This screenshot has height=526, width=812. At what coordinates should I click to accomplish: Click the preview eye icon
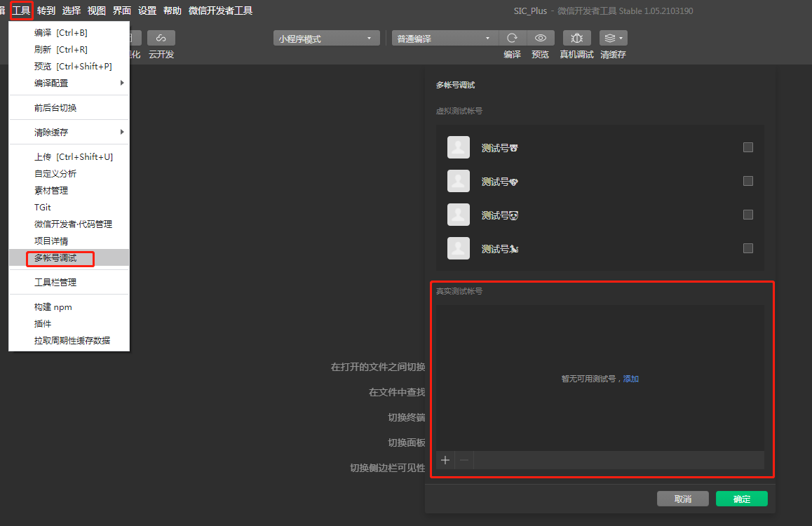(x=541, y=38)
